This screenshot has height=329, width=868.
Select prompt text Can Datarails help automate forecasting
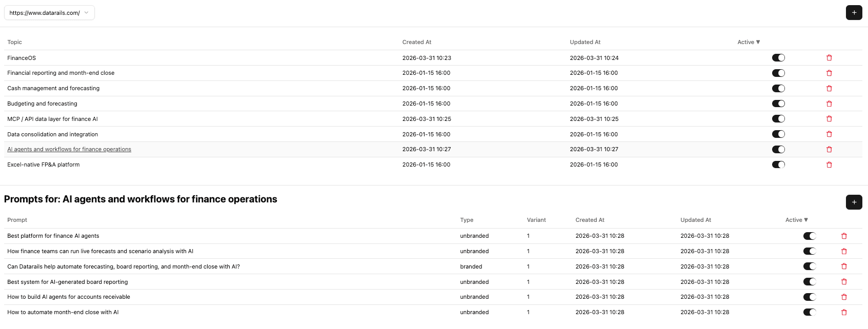[124, 266]
